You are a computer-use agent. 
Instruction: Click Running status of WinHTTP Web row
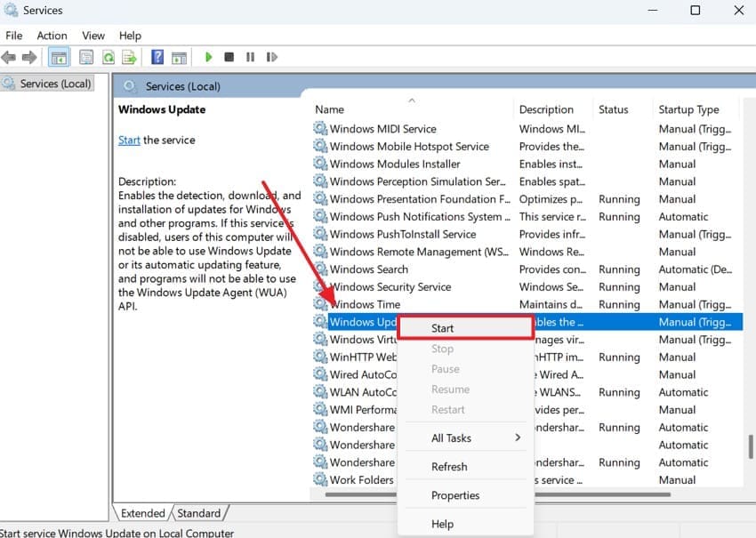[619, 357]
